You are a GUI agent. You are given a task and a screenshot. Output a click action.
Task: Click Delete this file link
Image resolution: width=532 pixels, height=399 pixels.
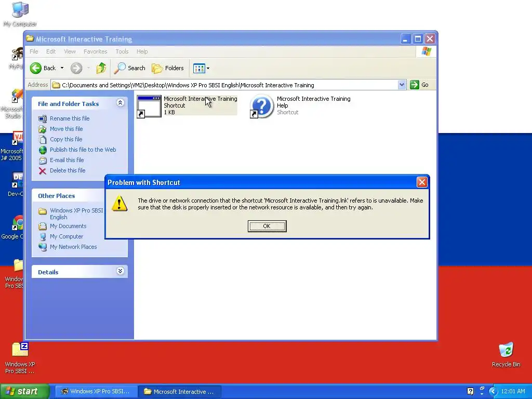click(x=68, y=170)
